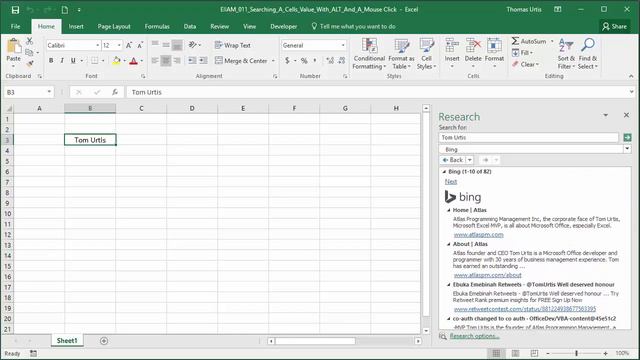Open Format as Table
640x360 pixels.
[401, 54]
